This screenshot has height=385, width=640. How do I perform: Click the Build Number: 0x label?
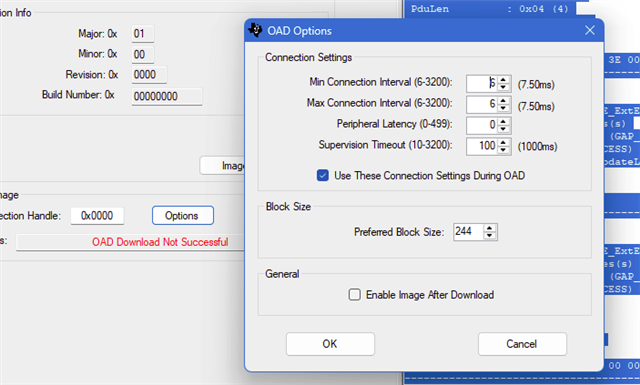[x=78, y=95]
